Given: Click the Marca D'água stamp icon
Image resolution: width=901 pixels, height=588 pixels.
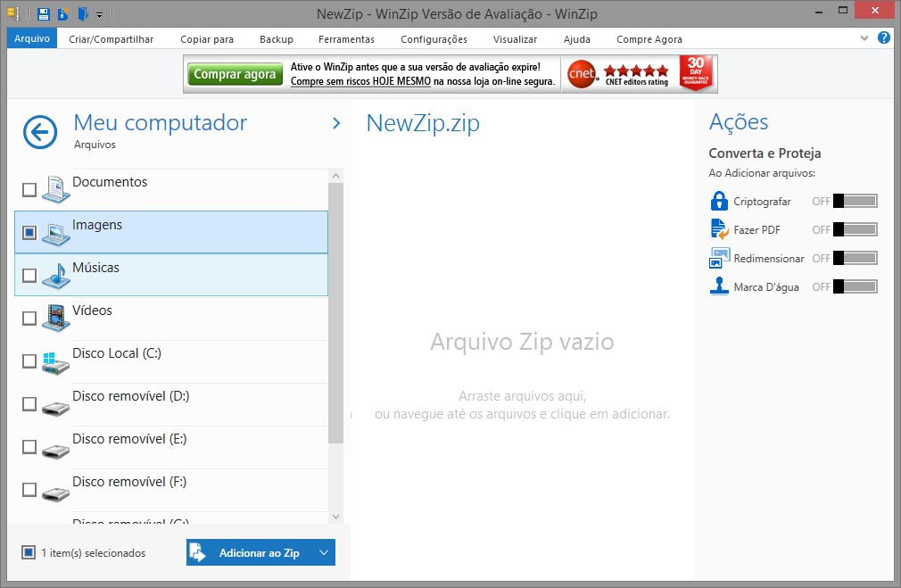Looking at the screenshot, I should coord(719,286).
